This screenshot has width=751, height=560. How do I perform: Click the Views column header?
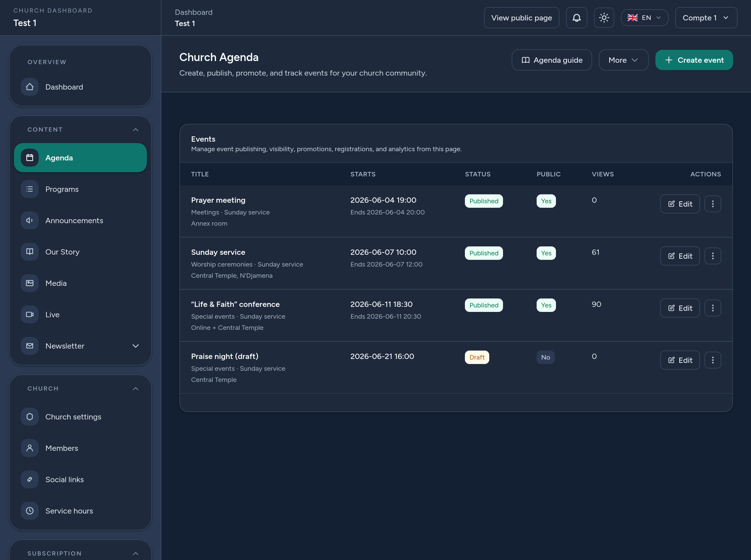tap(603, 174)
